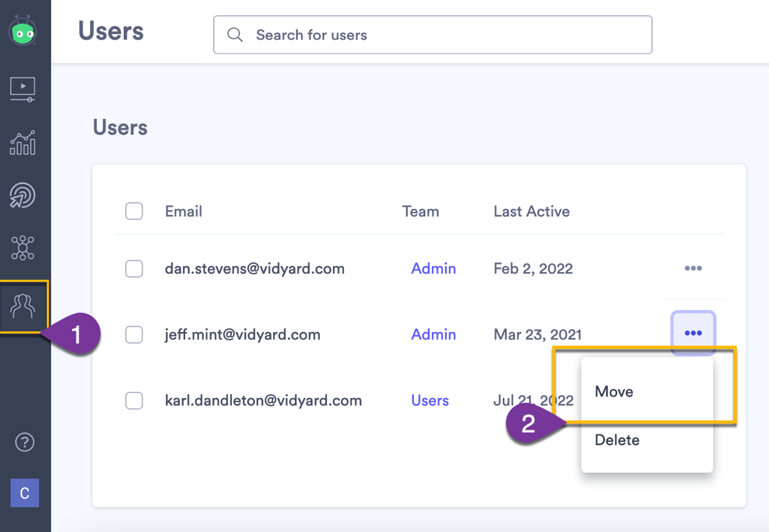
Task: Open the actions menu for dan.stevens@vidyard.com
Action: (x=693, y=268)
